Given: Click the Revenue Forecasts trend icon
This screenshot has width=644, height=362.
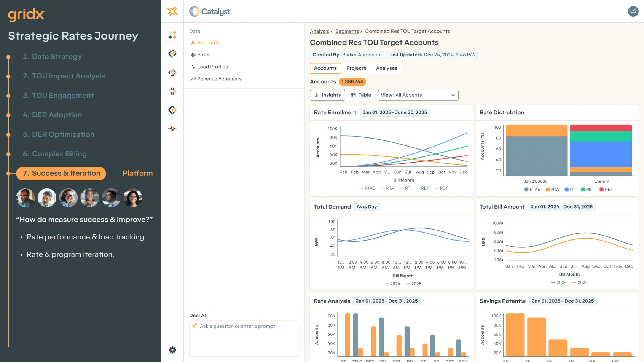Looking at the screenshot, I should (193, 79).
